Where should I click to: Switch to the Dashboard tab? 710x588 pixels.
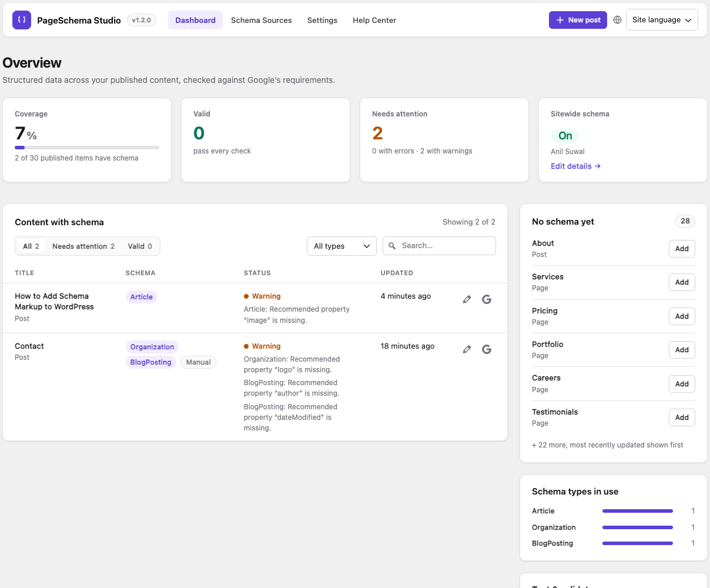(x=195, y=20)
